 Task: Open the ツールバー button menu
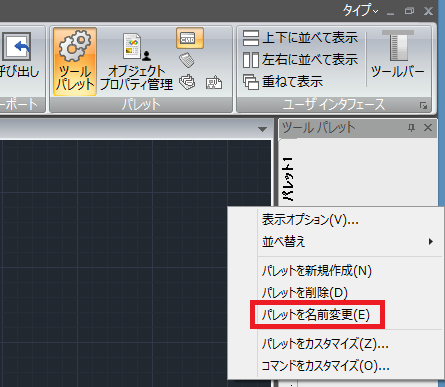click(x=398, y=55)
